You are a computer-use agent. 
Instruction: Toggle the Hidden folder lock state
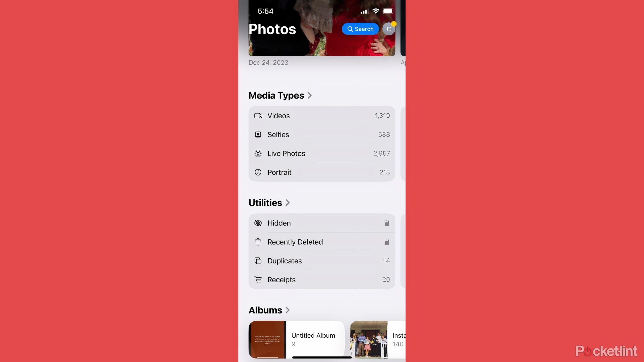(x=387, y=223)
